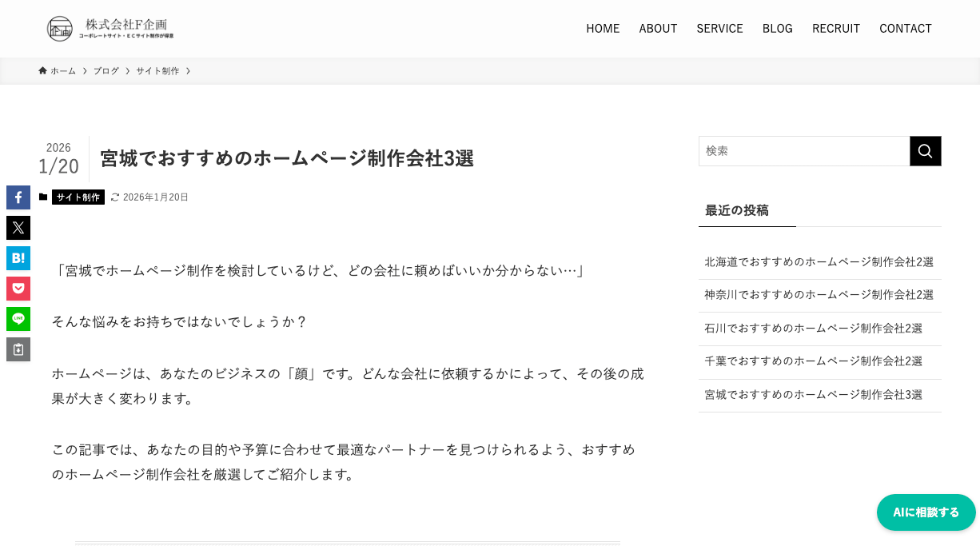
Task: Open the CONTACT page
Action: (x=905, y=29)
